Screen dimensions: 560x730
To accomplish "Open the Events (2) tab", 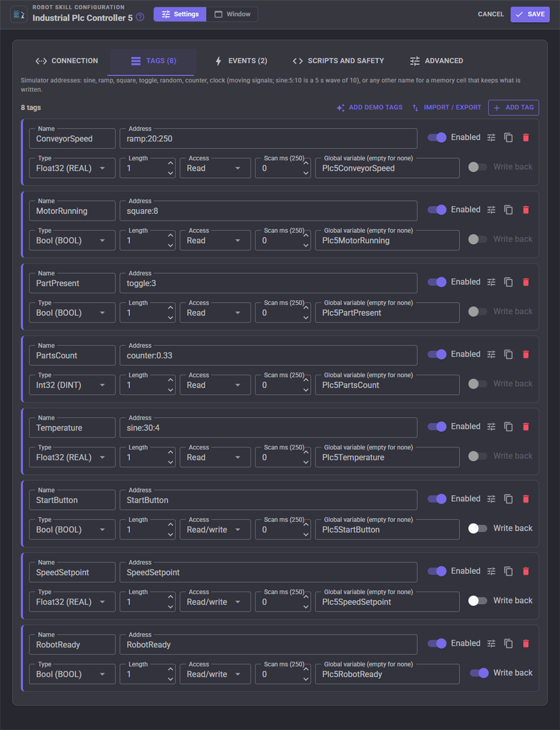I will pyautogui.click(x=241, y=61).
